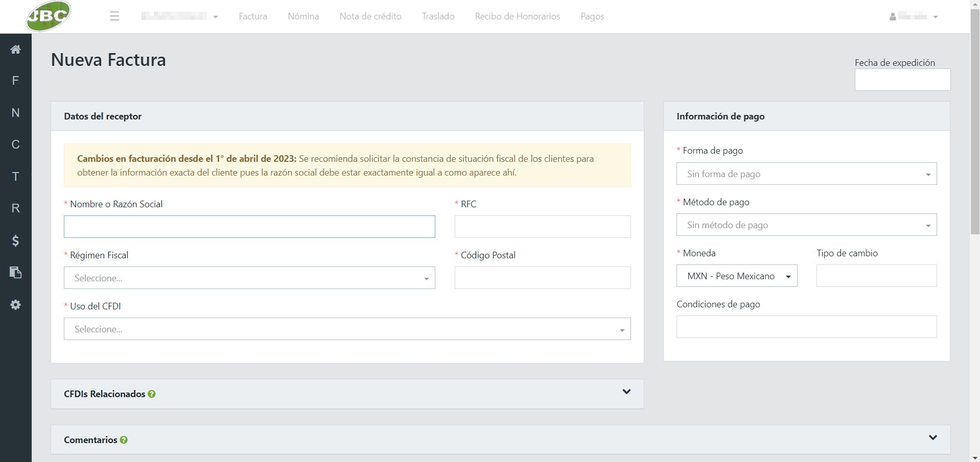This screenshot has height=462, width=980.
Task: Open the Régimen Fiscal dropdown
Action: (249, 278)
